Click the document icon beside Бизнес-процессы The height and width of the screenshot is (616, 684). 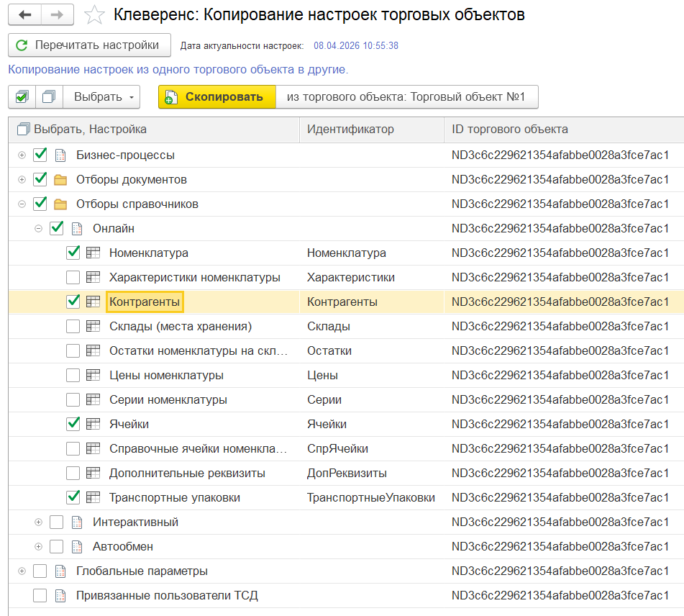[x=60, y=155]
